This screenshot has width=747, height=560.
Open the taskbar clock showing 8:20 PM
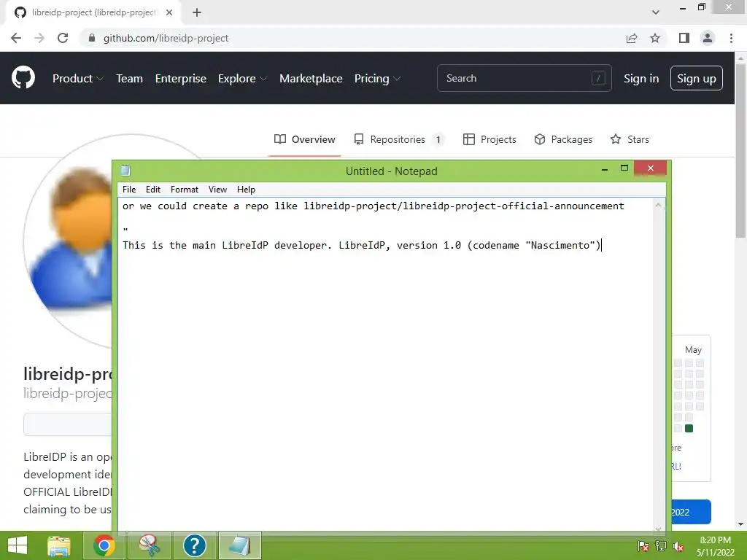[x=715, y=546]
